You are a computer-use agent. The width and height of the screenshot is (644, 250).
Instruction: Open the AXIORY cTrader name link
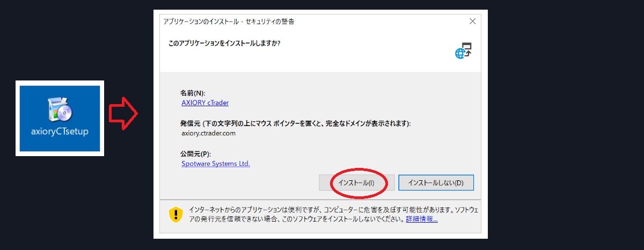(205, 102)
